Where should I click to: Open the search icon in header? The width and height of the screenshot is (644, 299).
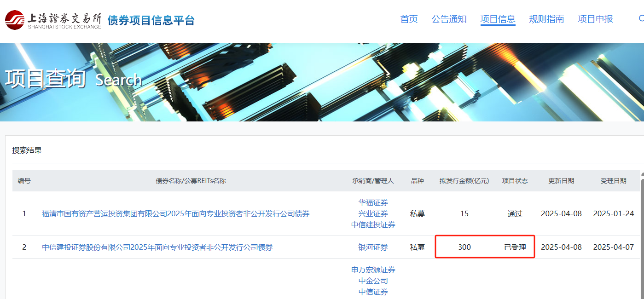coord(641,19)
